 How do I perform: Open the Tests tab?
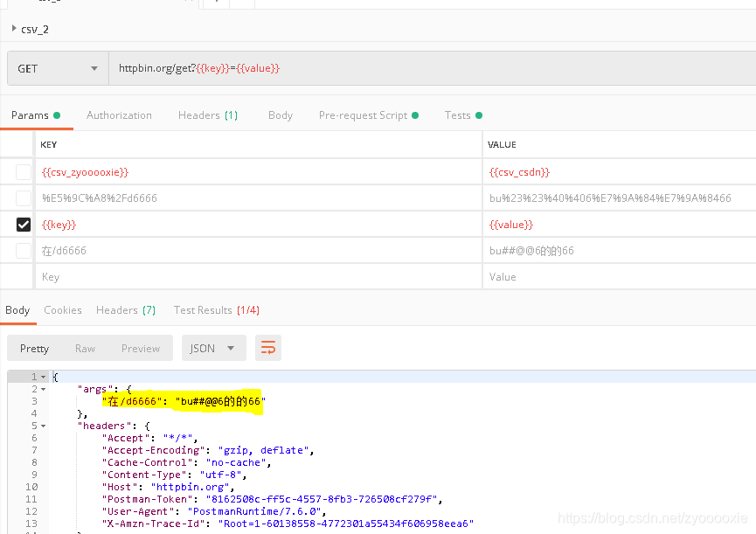463,115
